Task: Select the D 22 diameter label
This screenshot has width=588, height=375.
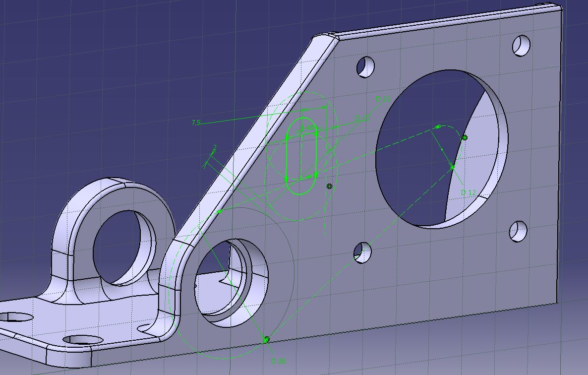Action: point(383,99)
